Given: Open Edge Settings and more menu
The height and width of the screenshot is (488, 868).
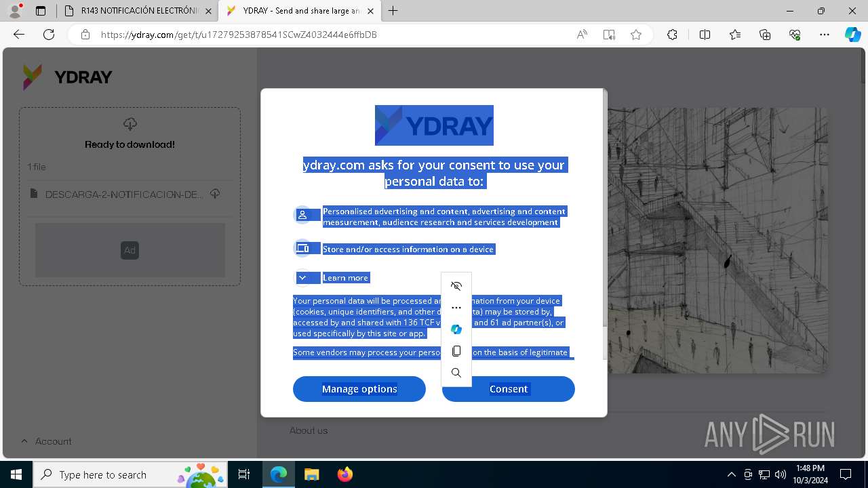Looking at the screenshot, I should pyautogui.click(x=825, y=35).
